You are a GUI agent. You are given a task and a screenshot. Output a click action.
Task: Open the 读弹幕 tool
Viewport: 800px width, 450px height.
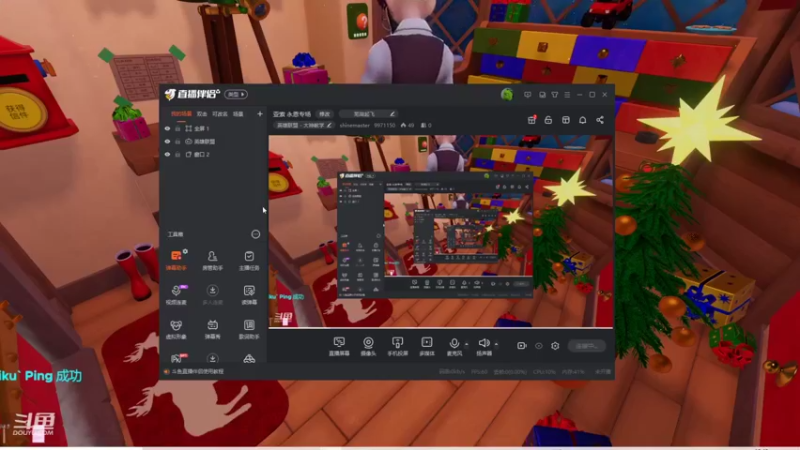[x=249, y=294]
